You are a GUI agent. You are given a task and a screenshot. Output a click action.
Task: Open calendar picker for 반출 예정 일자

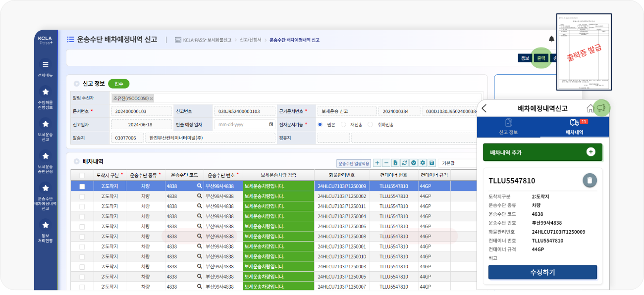coord(271,125)
